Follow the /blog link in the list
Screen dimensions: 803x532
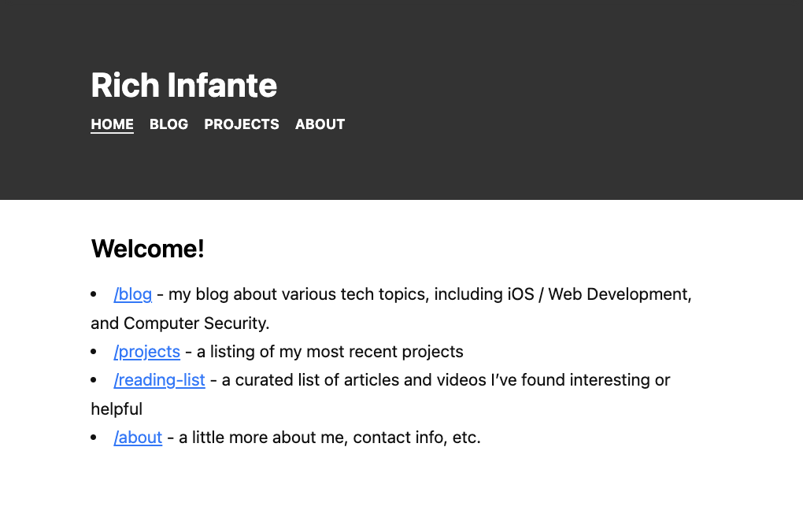click(x=132, y=294)
